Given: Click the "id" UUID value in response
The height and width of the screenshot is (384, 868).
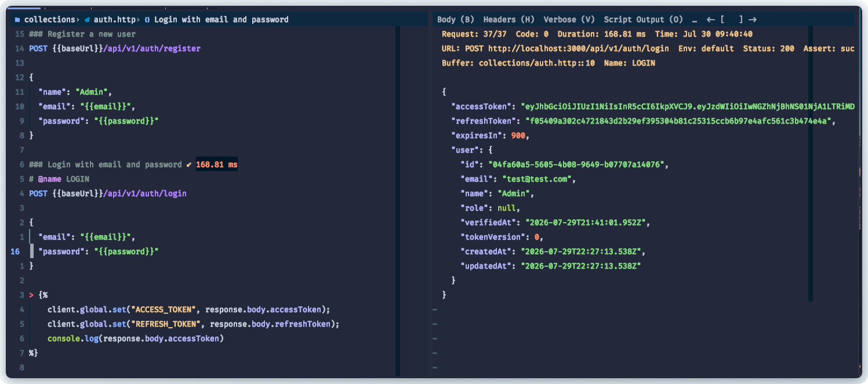Looking at the screenshot, I should tap(576, 165).
